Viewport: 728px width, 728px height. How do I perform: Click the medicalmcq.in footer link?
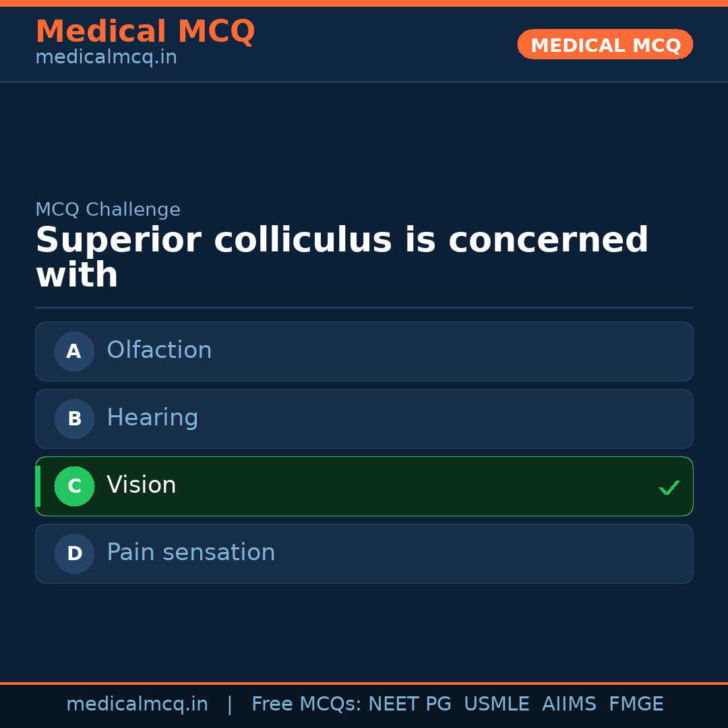coord(137,704)
